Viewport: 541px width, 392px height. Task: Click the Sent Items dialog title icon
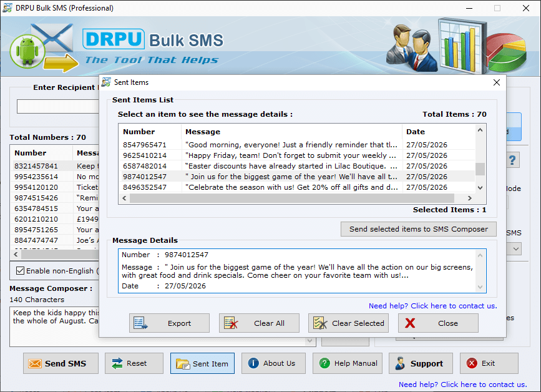[106, 82]
